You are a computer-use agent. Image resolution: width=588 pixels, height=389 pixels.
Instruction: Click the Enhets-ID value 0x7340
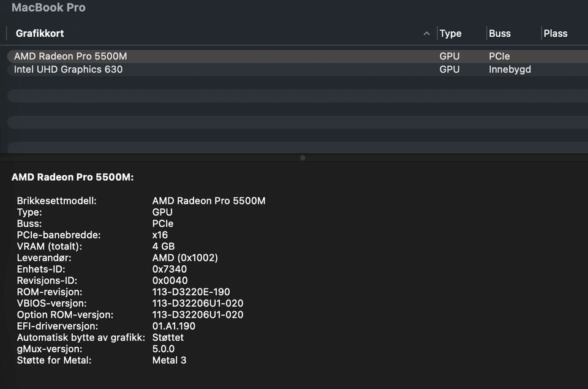tap(170, 269)
